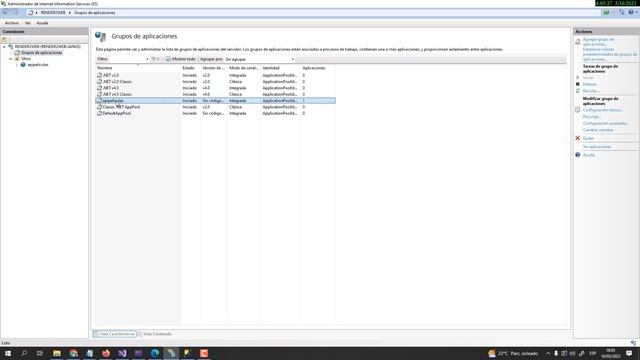
Task: Click the Reciclar recycle icon in Acciones
Action: [x=578, y=91]
